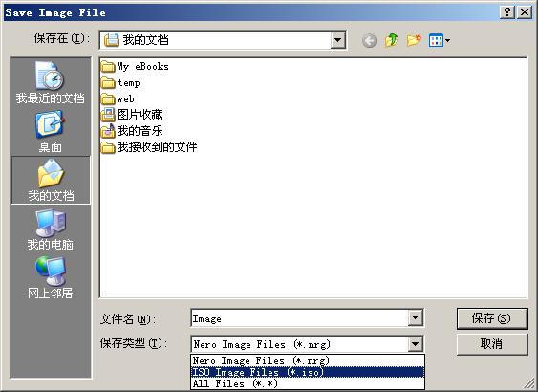Image resolution: width=538 pixels, height=392 pixels.
Task: Collapse the 保存类型 file type dropdown
Action: pos(415,343)
